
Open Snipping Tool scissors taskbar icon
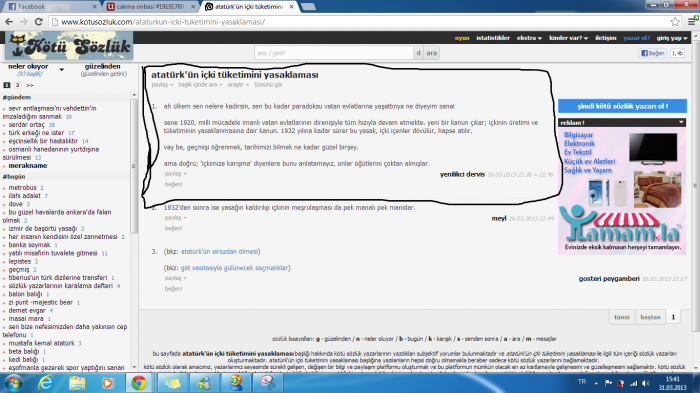(268, 383)
